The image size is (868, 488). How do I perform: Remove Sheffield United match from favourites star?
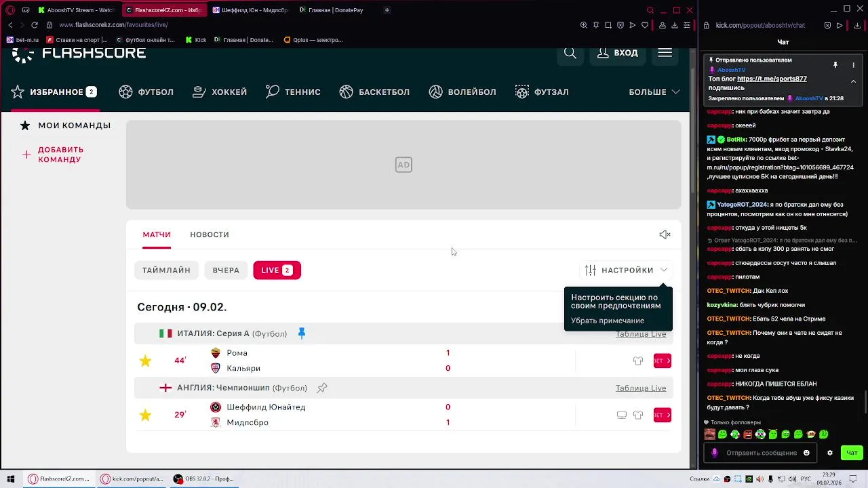coord(145,415)
